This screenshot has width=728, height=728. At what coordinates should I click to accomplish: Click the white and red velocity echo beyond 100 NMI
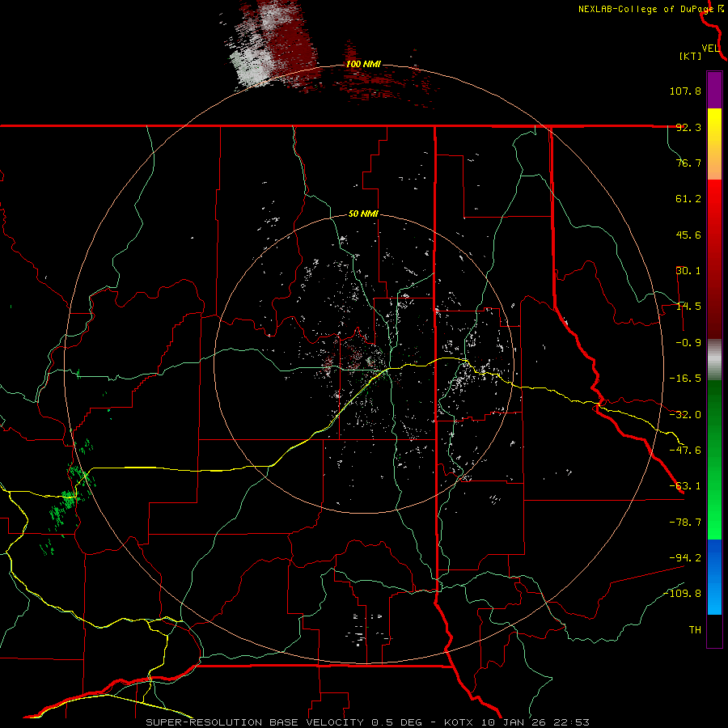pos(274,46)
